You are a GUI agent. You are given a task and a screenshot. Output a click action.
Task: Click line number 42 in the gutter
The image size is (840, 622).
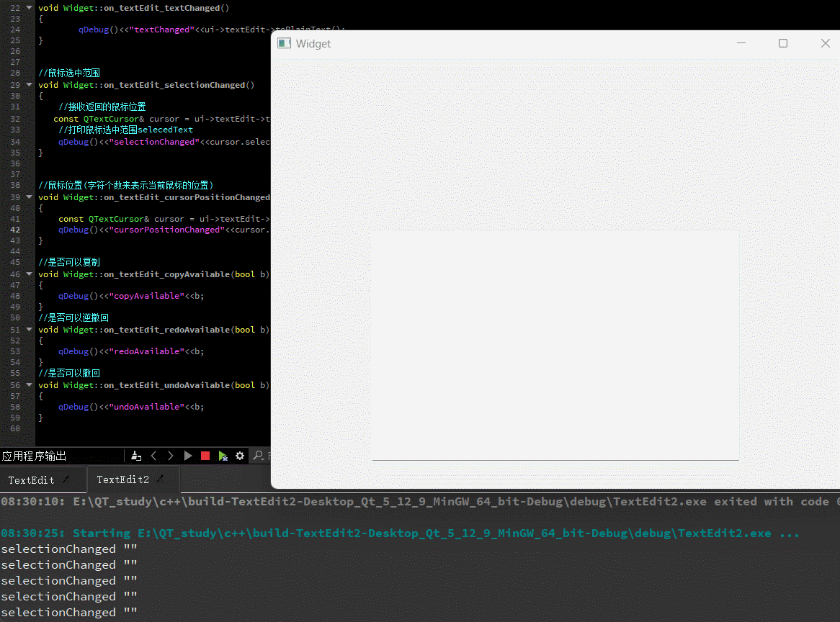pos(15,230)
